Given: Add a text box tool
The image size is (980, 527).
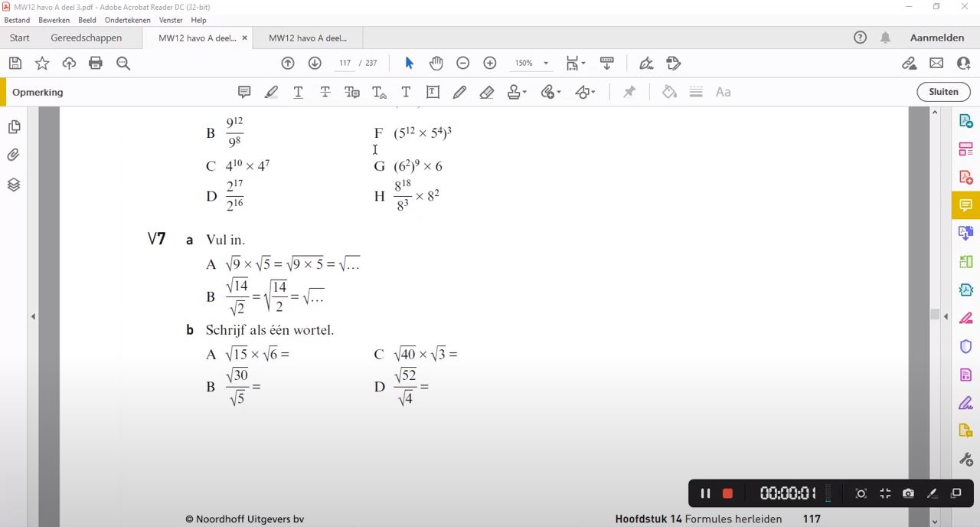Looking at the screenshot, I should (433, 92).
